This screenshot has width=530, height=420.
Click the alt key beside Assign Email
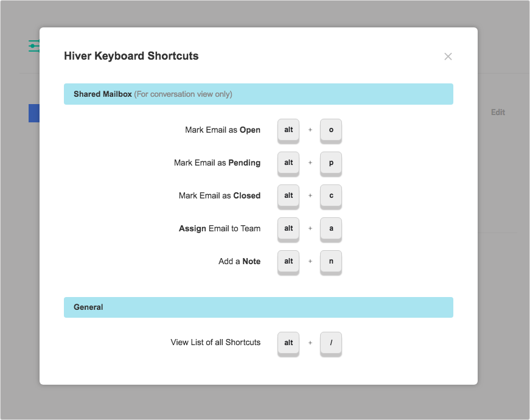(288, 229)
